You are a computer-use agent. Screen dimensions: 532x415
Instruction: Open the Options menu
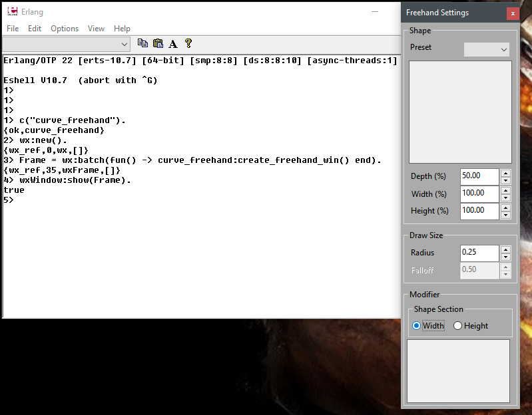(65, 29)
